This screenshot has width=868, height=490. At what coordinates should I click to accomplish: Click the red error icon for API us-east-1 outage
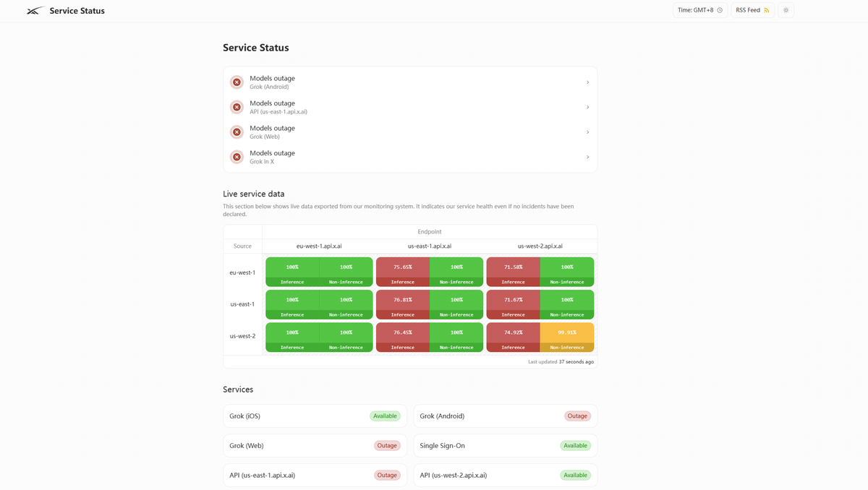tap(237, 107)
